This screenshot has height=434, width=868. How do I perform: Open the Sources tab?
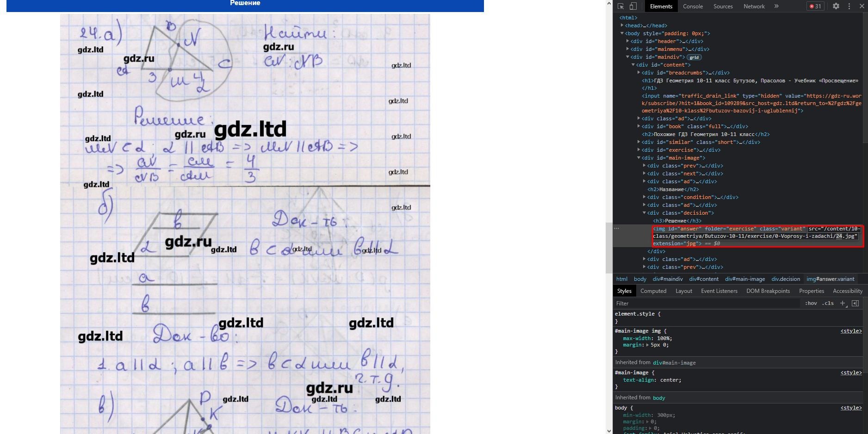(723, 6)
